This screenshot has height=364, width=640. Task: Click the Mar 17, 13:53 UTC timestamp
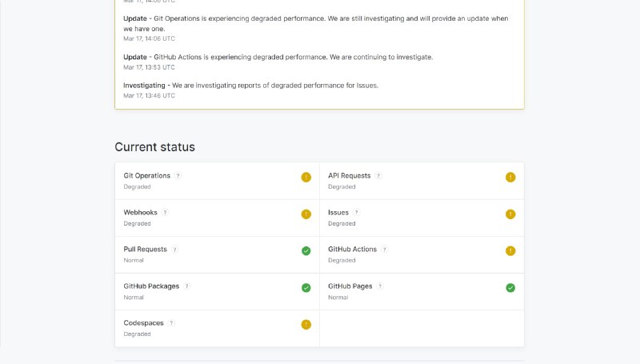pos(149,67)
